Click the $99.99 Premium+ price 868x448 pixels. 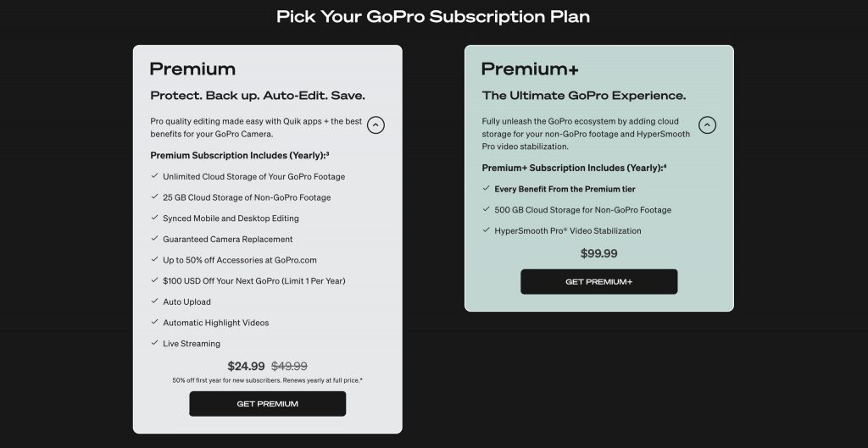click(x=599, y=253)
